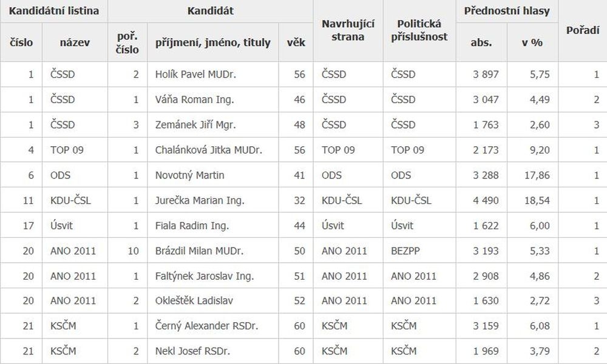Select the Navrhující strana header cell
This screenshot has width=607, height=364.
click(x=348, y=30)
